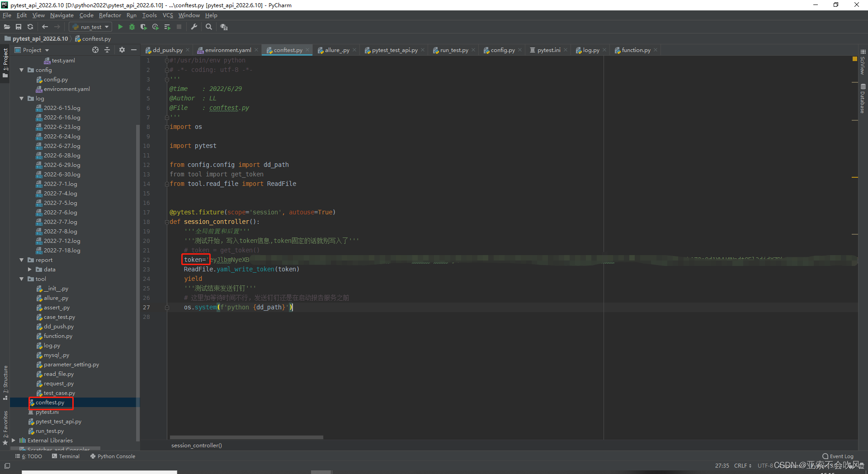Viewport: 868px width, 474px height.
Task: Close the pytest.ini editor tab
Action: click(x=566, y=50)
